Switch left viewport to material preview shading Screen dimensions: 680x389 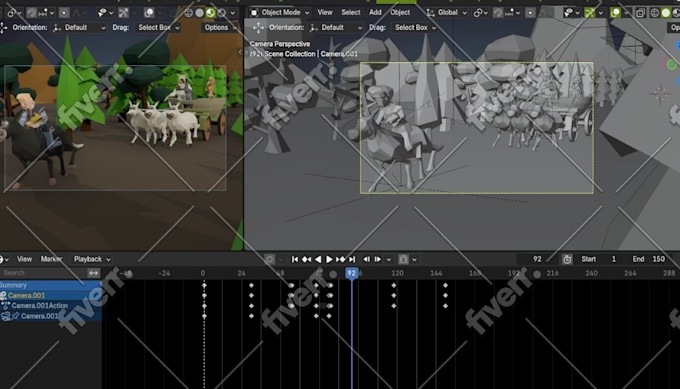pyautogui.click(x=210, y=13)
